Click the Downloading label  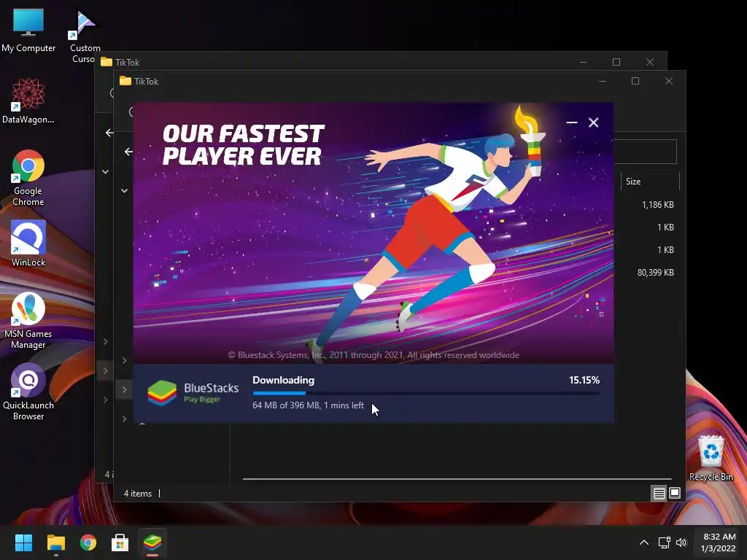(284, 380)
